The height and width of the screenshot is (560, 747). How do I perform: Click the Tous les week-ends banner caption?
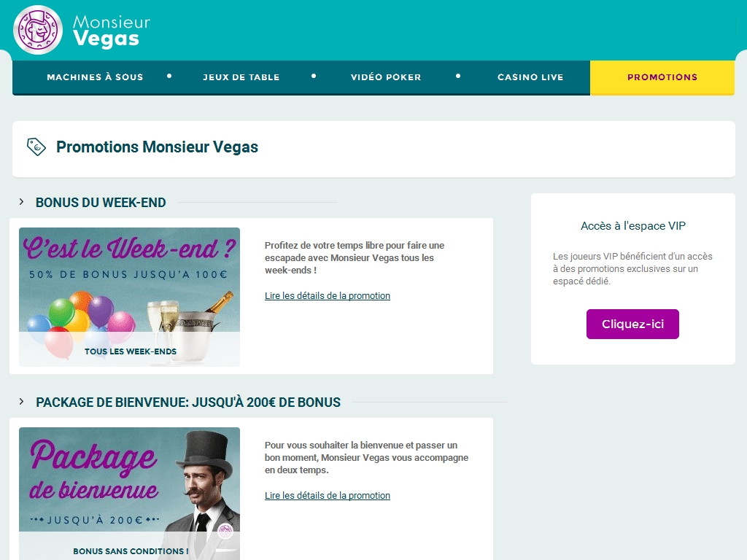[x=131, y=351]
